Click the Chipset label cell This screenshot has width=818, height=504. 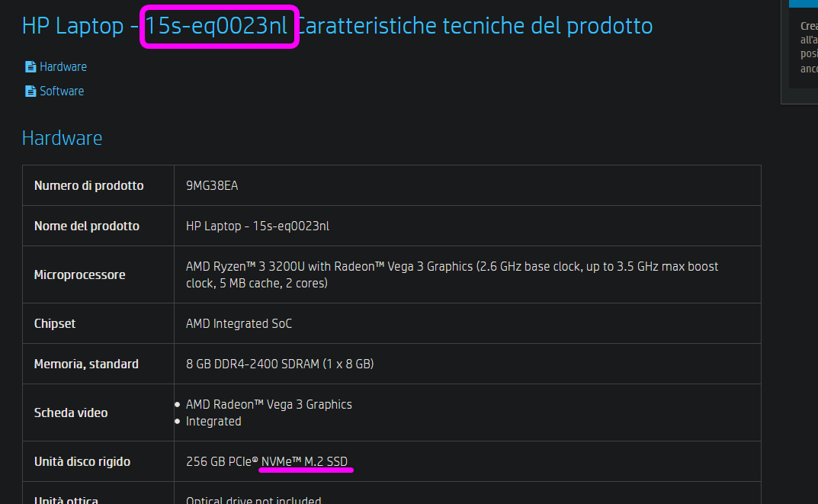point(98,323)
